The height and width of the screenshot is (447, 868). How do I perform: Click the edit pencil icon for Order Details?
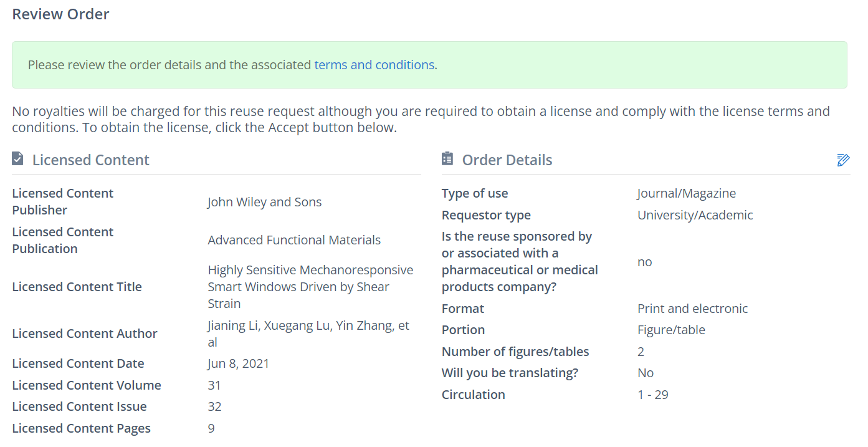coord(843,160)
